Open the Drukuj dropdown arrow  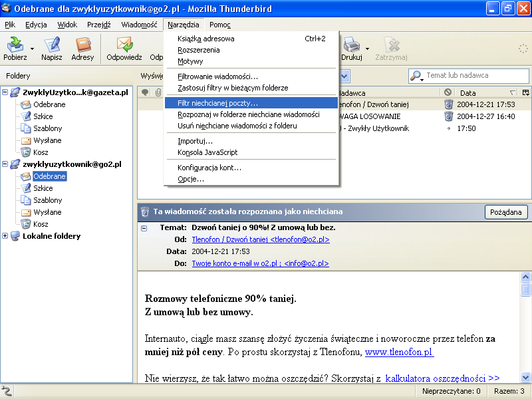(x=367, y=49)
